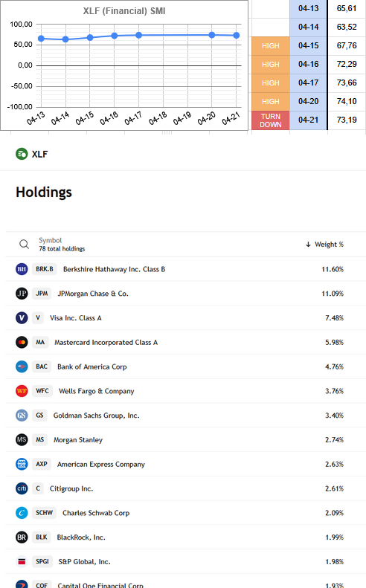Image resolution: width=366 pixels, height=588 pixels.
Task: Open the Berkshire Hathaway BH logo icon
Action: (22, 269)
